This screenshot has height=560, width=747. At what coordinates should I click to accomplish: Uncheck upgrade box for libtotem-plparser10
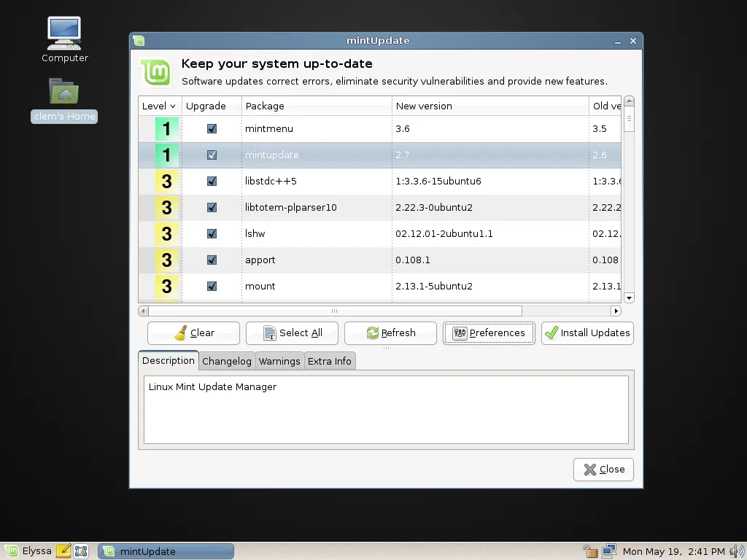pyautogui.click(x=212, y=207)
